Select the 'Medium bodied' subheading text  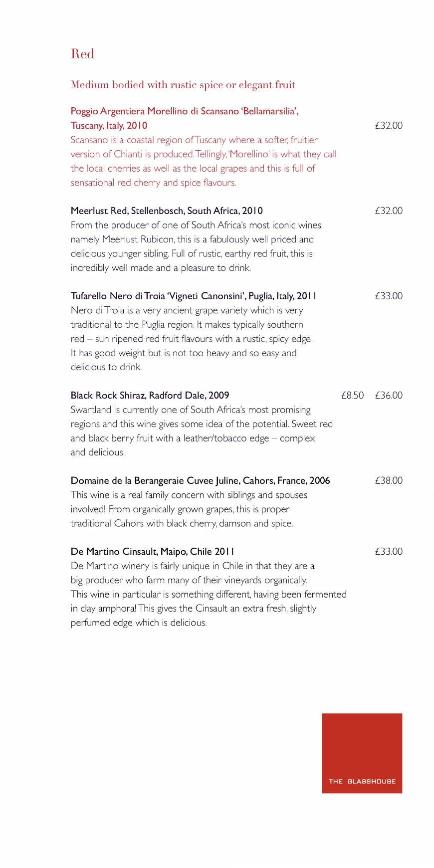pos(183,85)
